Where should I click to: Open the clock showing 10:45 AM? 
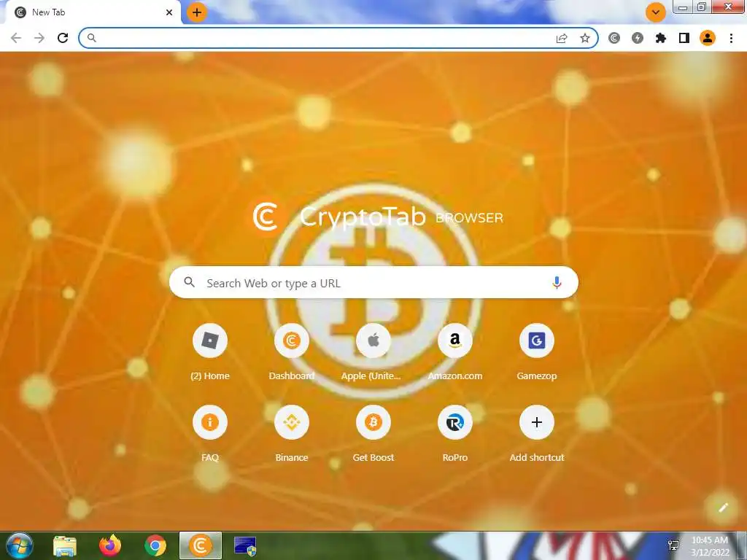710,545
